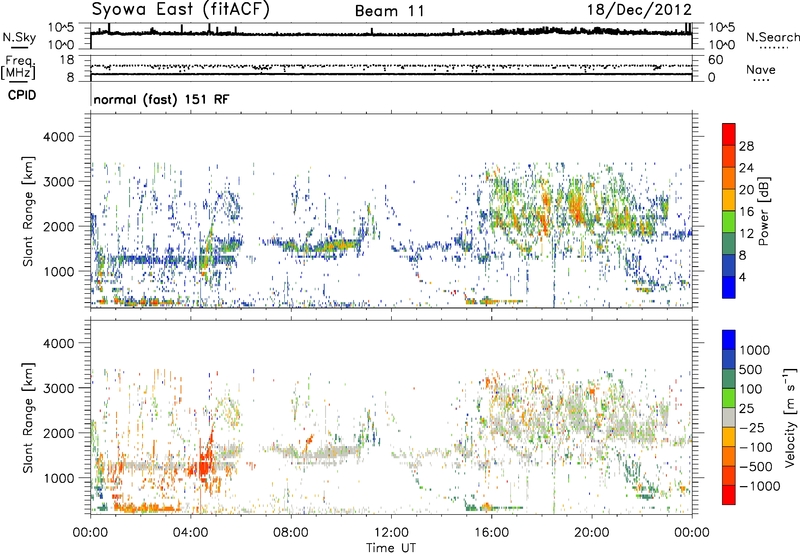Select the "2000" tick in the Power panel
The width and height of the screenshot is (800, 554).
click(x=58, y=226)
